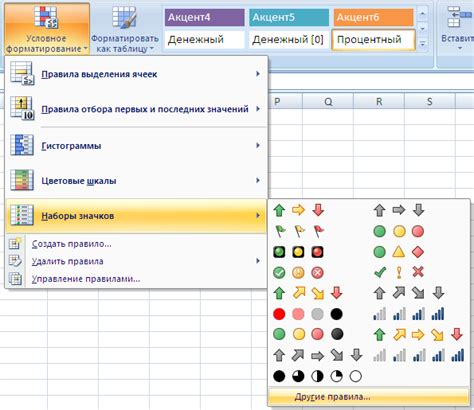Expand arrow beside Правила выделения ячеек

coord(258,74)
